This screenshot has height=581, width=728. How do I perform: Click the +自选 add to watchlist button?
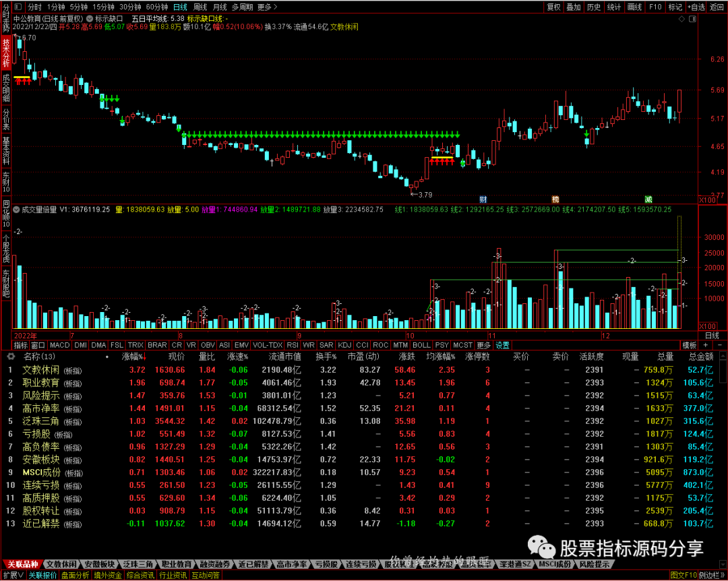pos(696,7)
